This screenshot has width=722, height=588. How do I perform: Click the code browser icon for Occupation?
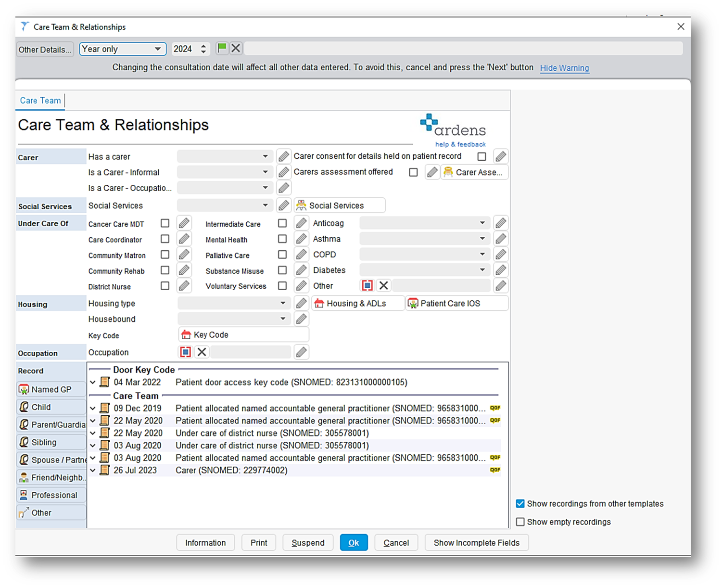(186, 352)
